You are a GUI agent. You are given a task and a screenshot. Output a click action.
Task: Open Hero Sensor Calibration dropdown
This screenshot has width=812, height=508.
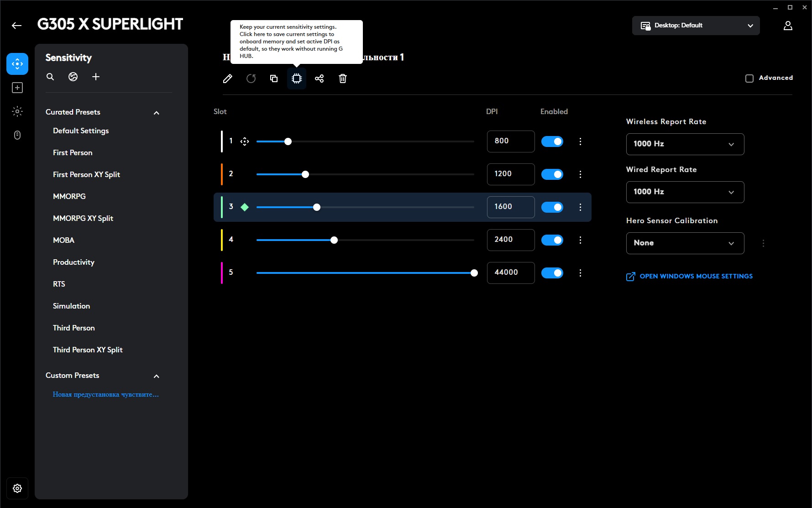[685, 243]
